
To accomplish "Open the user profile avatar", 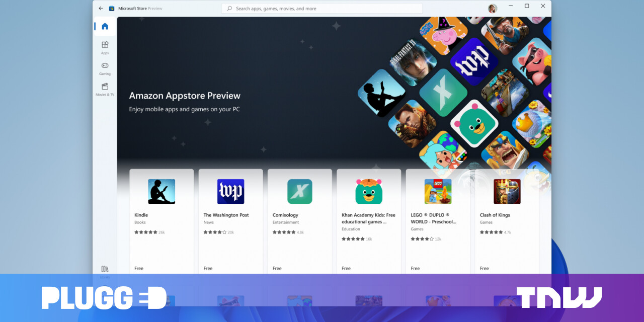I will [493, 9].
